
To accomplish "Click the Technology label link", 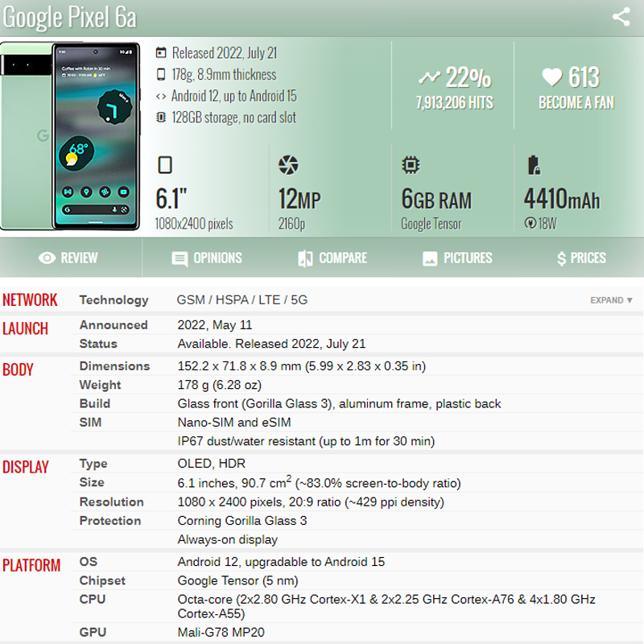I will pos(114,299).
